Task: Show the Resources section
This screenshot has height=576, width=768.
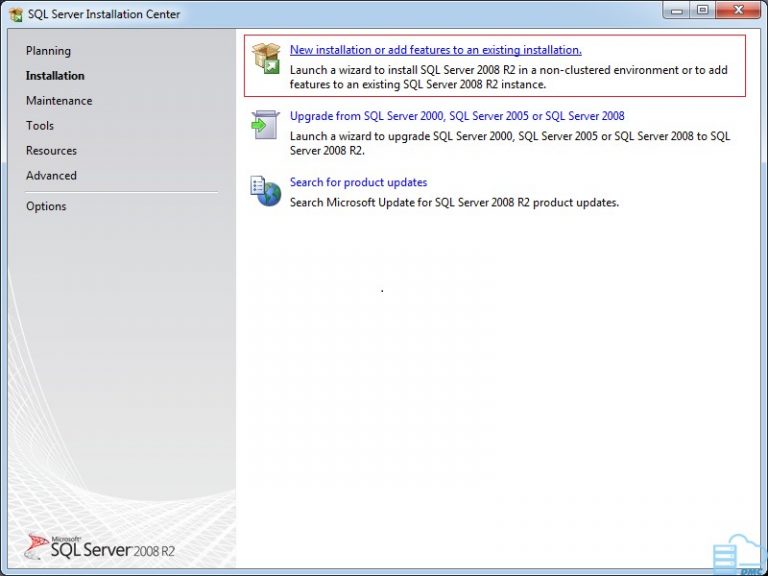Action: pos(51,150)
